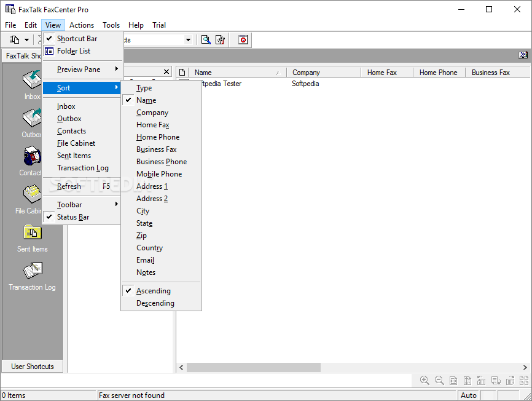Open the Help menu
Viewport: 532px width, 401px height.
[136, 25]
